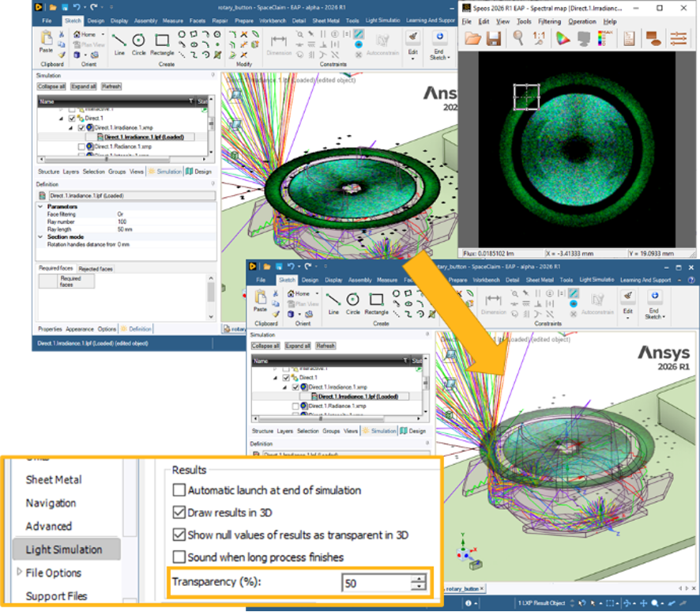Click Paste in the front SpaceClaim window ribbon

260,300
